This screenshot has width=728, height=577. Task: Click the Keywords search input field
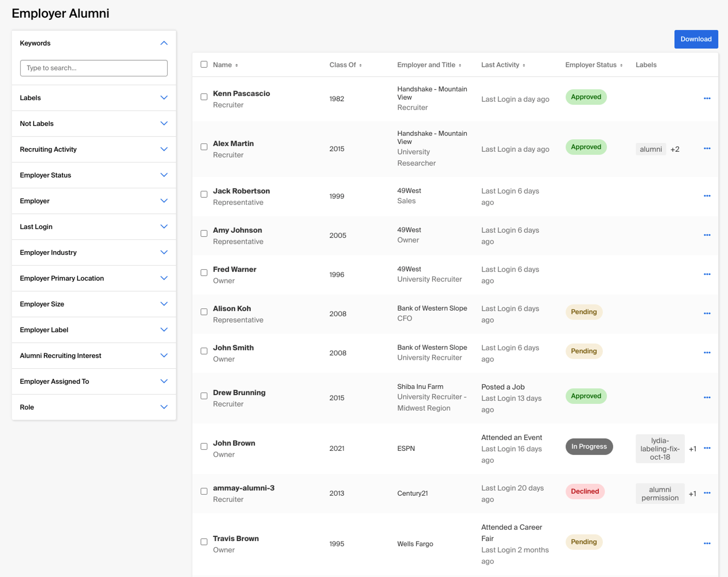(94, 68)
